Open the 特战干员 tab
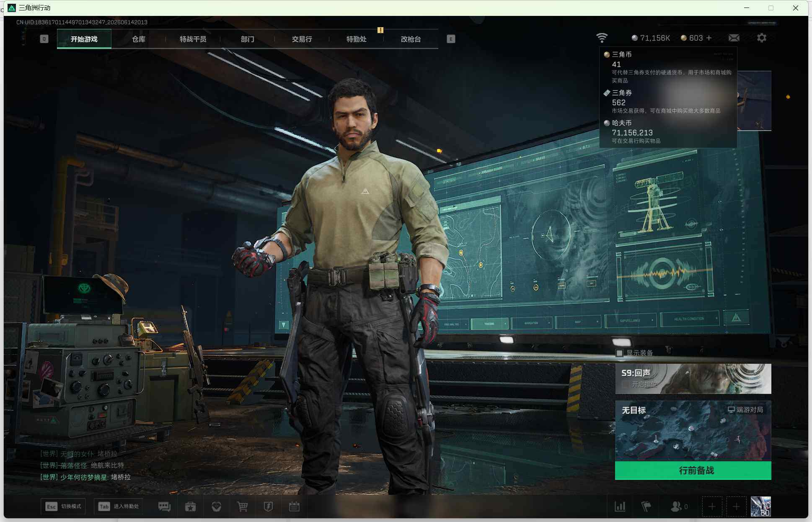The height and width of the screenshot is (522, 812). pyautogui.click(x=193, y=39)
